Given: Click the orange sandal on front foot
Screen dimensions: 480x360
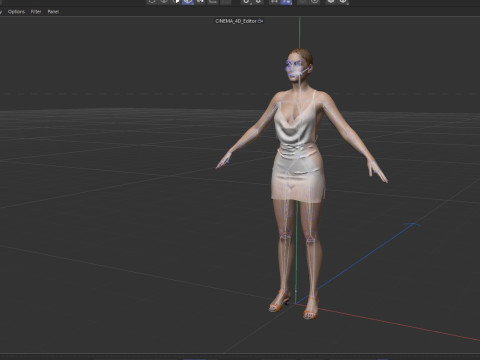Looking at the screenshot, I should pos(310,308).
